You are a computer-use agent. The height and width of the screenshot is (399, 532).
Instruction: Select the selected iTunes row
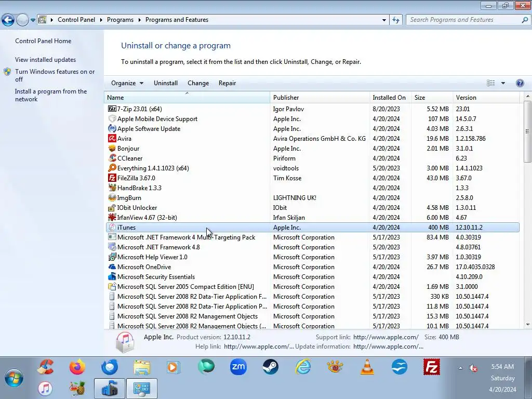point(312,228)
